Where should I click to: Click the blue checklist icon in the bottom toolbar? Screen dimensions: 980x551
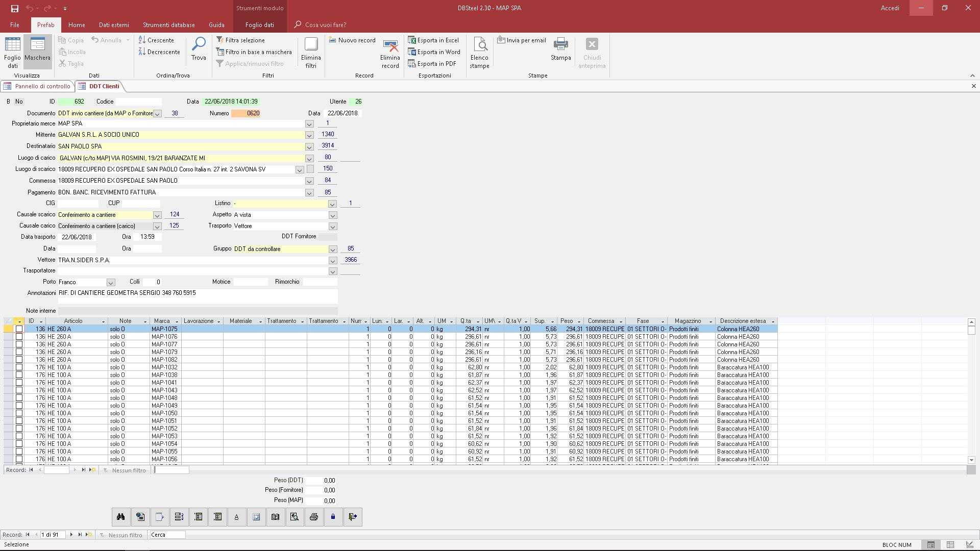pos(256,517)
